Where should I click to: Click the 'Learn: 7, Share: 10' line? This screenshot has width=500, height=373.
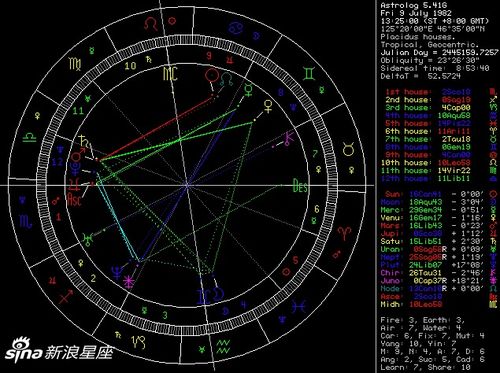coord(425,367)
